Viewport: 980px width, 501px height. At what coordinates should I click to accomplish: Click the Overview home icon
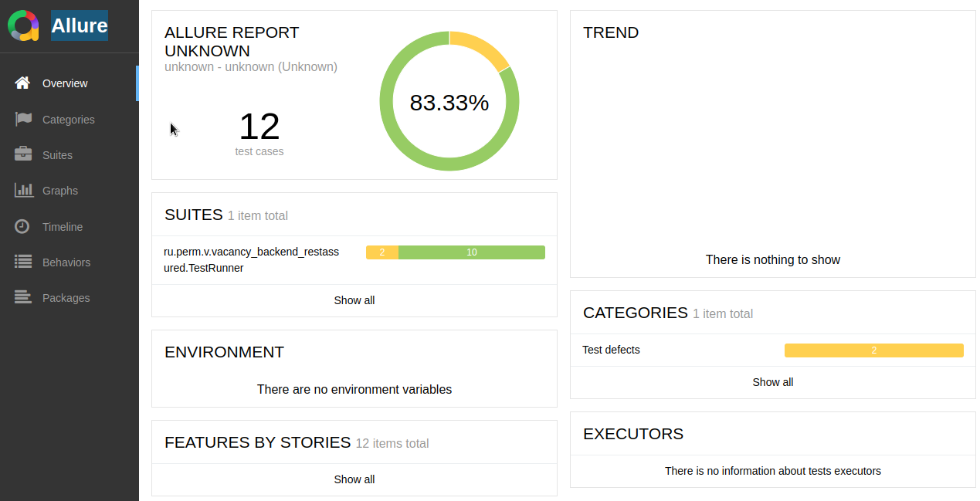[x=22, y=83]
